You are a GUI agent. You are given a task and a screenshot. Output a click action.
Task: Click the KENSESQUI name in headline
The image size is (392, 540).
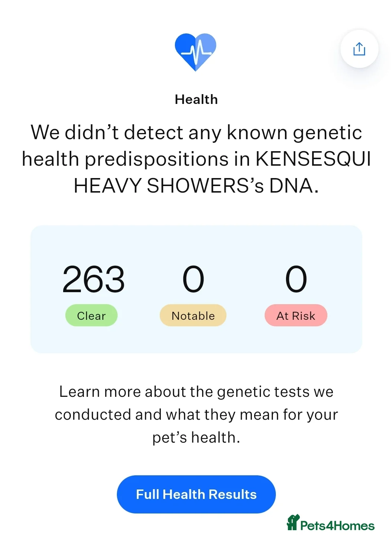[313, 159]
